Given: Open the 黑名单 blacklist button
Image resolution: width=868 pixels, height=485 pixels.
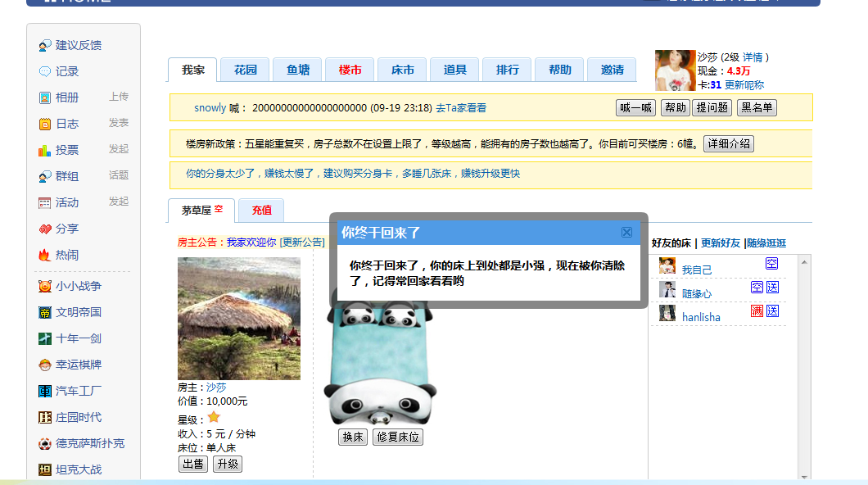Looking at the screenshot, I should pyautogui.click(x=757, y=107).
